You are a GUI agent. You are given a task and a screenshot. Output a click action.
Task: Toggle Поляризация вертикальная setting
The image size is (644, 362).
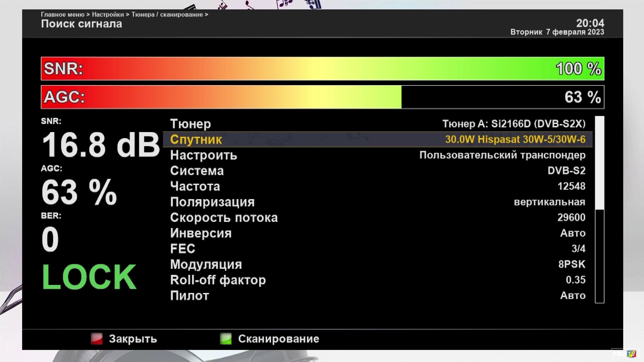(x=549, y=202)
